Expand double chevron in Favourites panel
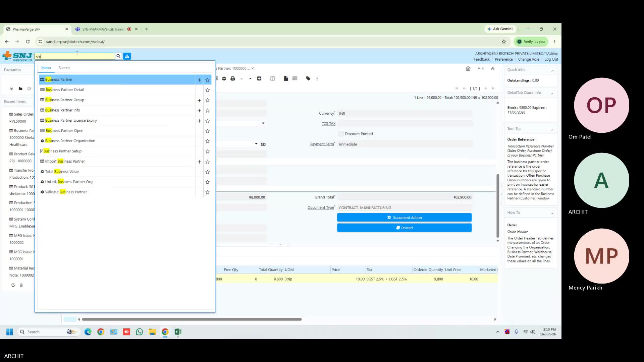Screen dimensions: 644x362 pyautogui.click(x=11, y=89)
